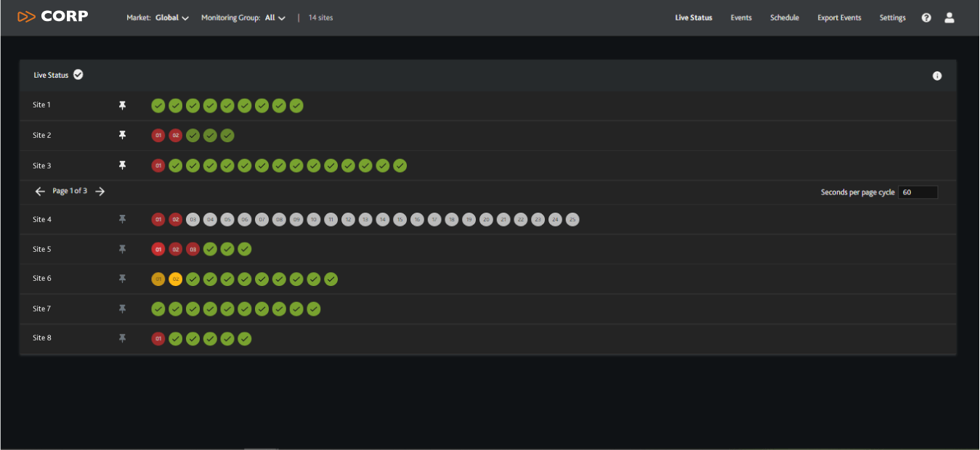Click the Seconds per page cycle field
The width and height of the screenshot is (980, 450).
pos(918,192)
